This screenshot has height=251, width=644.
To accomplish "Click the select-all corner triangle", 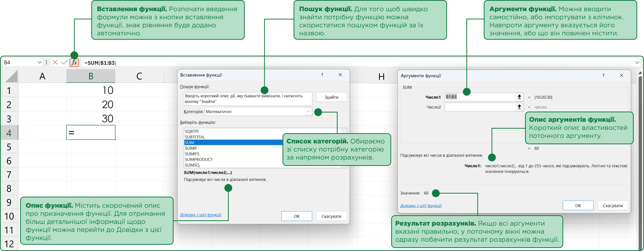I will 12,76.
